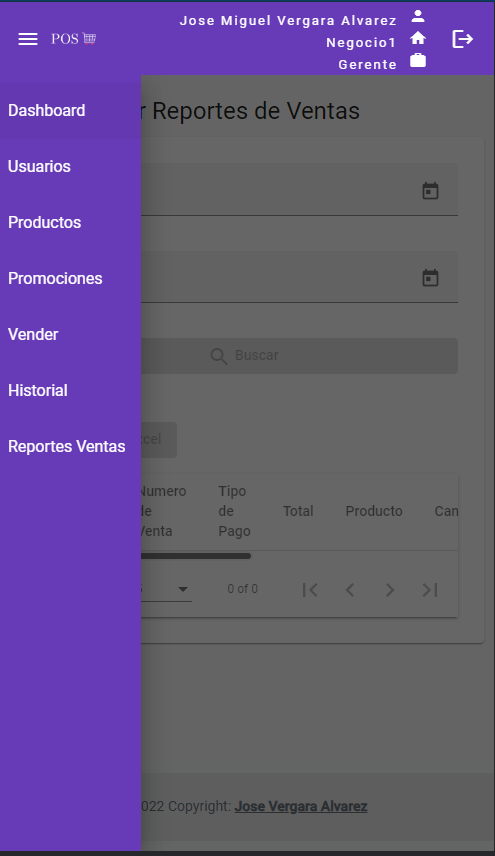Click the Tipo de Pago column header

235,511
